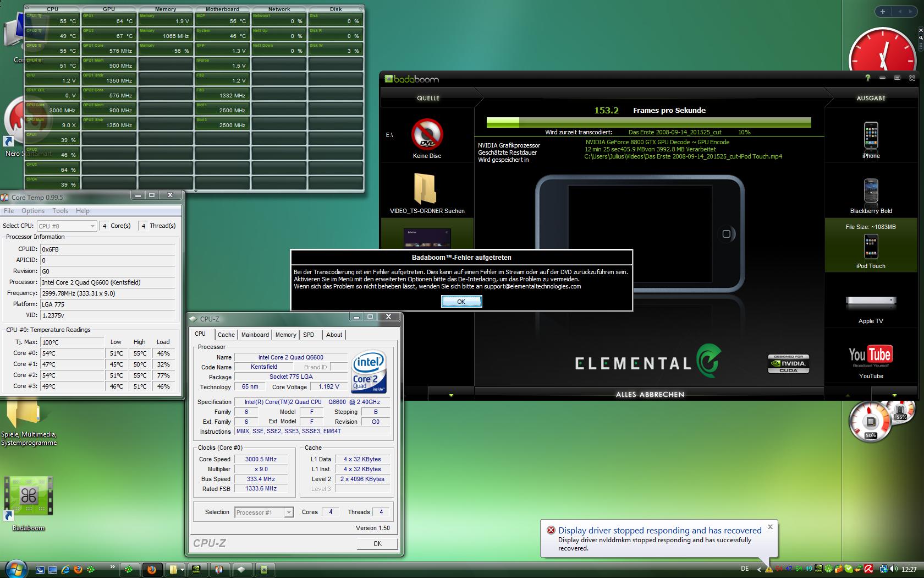The image size is (924, 578).
Task: Click ALLES ABBRECHEN in Badaboom
Action: pyautogui.click(x=650, y=395)
